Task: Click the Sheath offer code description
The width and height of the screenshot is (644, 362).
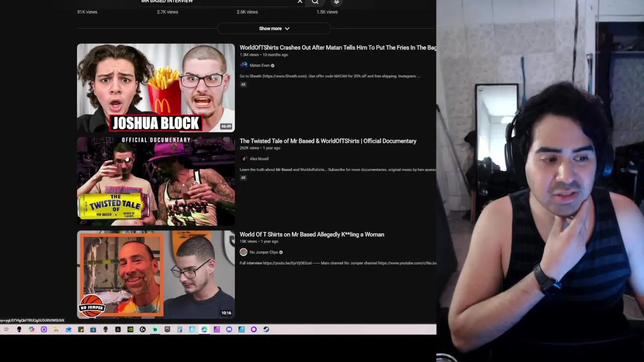Action: 330,76
